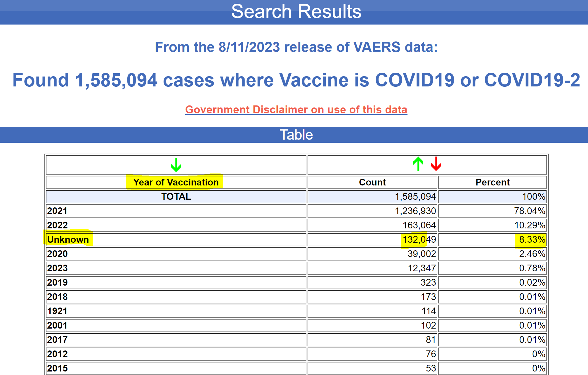The height and width of the screenshot is (375, 588).
Task: Select the 0.02% percent cell
Action: tap(492, 282)
